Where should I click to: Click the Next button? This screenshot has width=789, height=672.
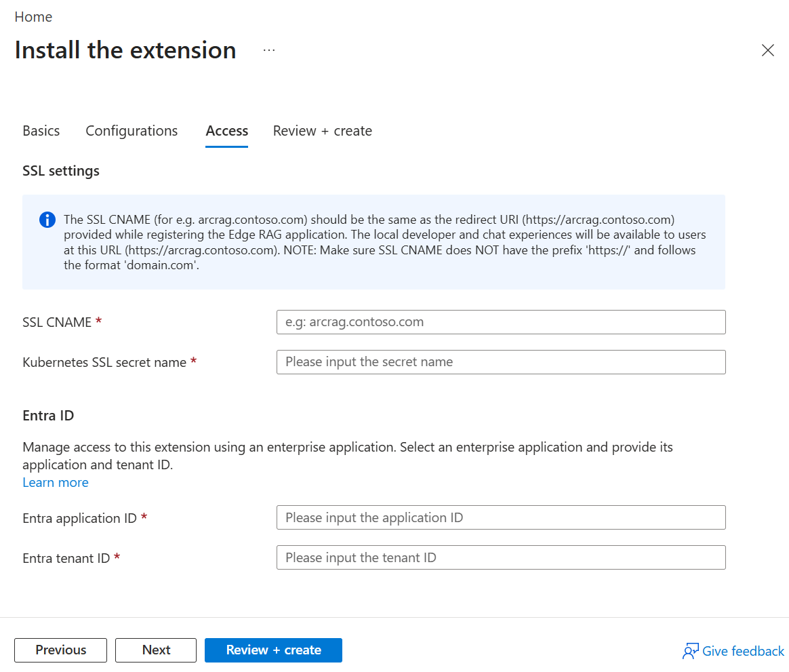(156, 650)
